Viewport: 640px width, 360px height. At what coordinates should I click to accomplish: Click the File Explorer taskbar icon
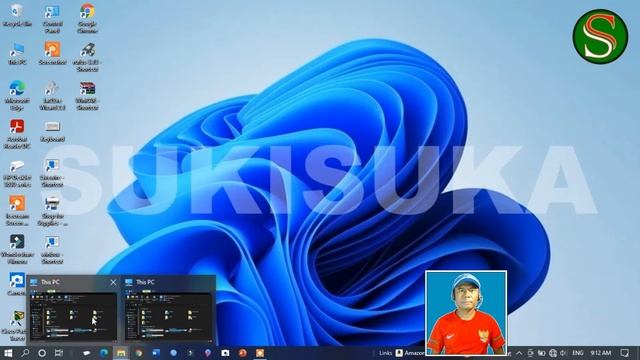click(121, 353)
